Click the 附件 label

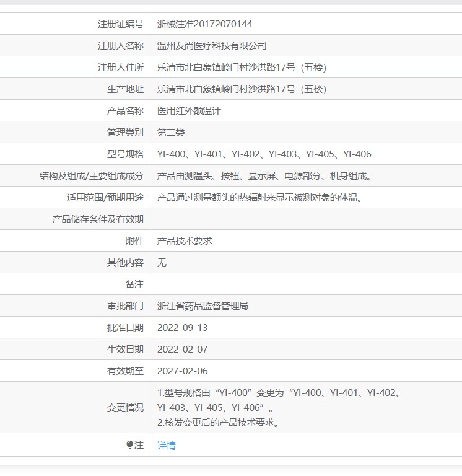click(134, 240)
